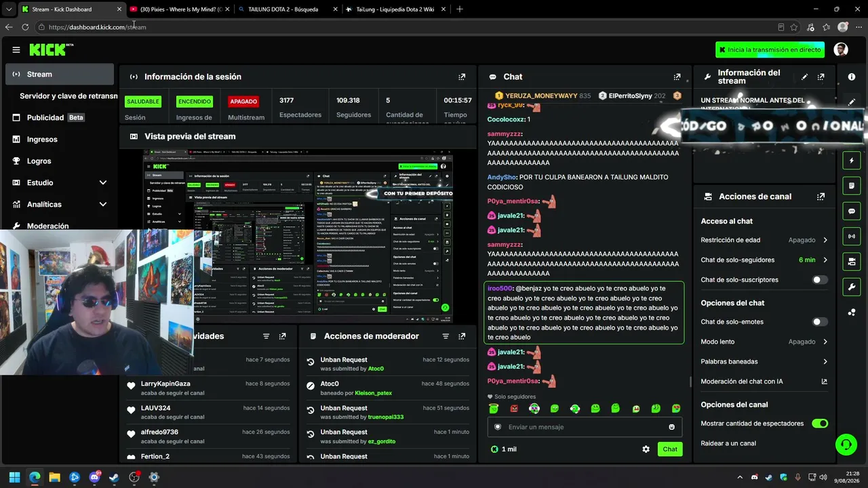
Task: Toggle Chat de solo-suscriptores
Action: point(820,280)
